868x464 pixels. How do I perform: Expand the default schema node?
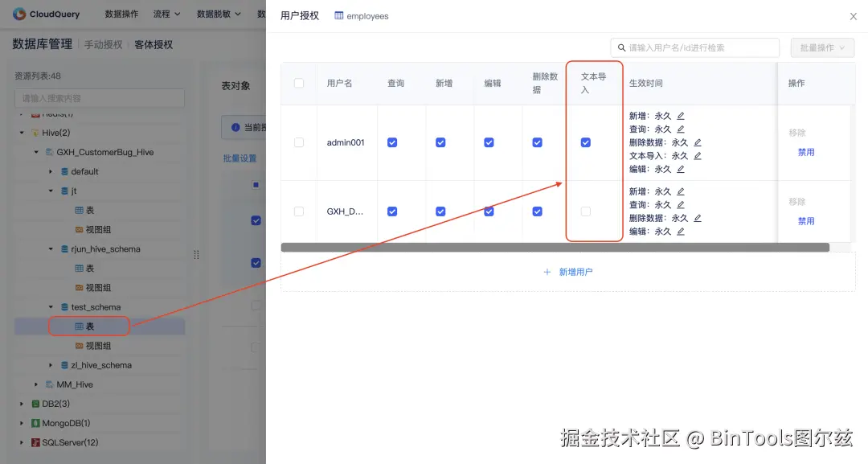(x=51, y=171)
